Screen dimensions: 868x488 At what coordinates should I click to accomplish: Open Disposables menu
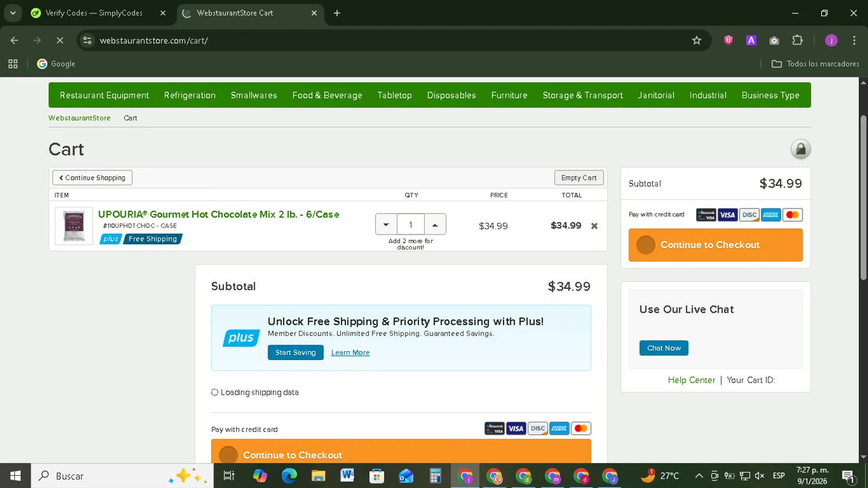[451, 95]
